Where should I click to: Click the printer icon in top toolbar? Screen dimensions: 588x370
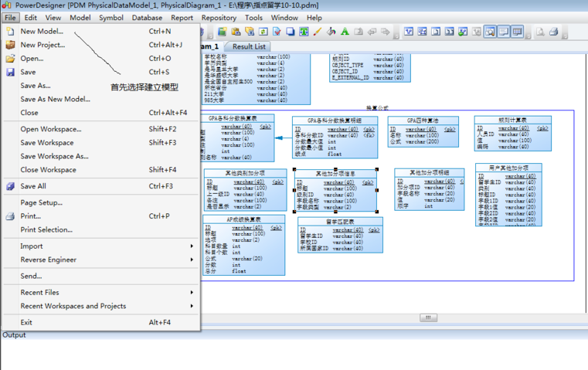tap(553, 32)
